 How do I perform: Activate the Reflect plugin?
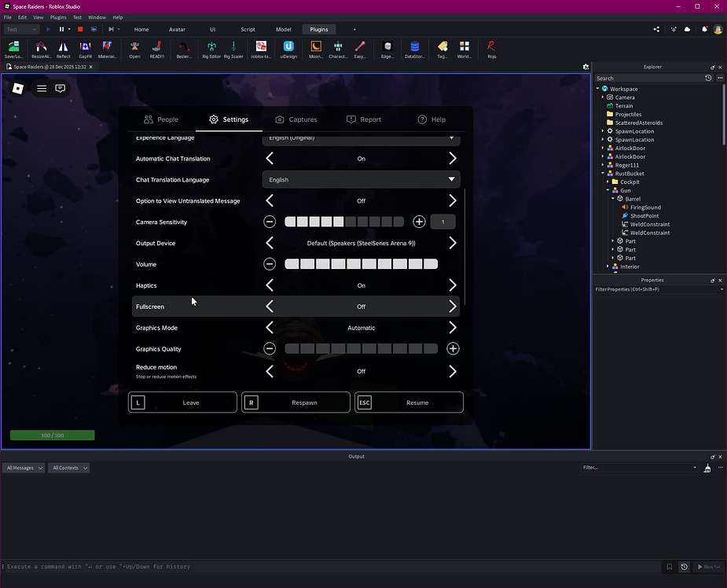point(64,50)
